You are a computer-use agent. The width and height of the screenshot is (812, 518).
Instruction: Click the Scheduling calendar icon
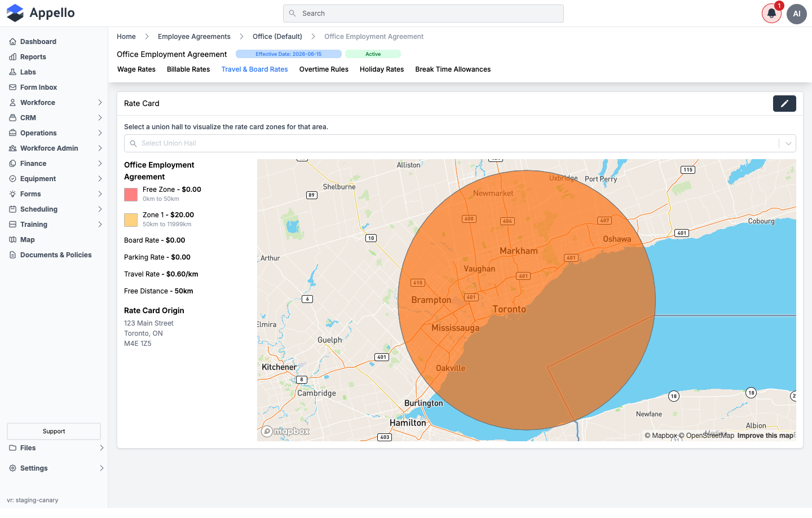click(12, 209)
